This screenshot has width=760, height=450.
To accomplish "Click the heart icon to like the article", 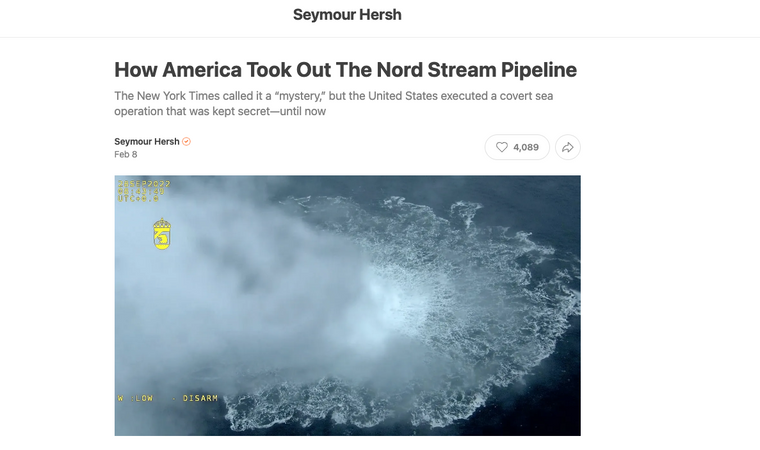I will click(502, 147).
